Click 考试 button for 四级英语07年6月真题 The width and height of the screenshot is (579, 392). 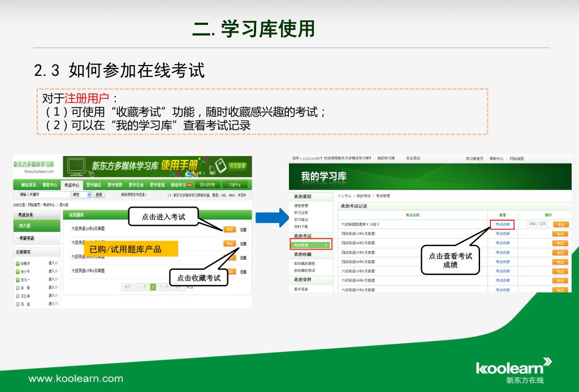tap(560, 253)
